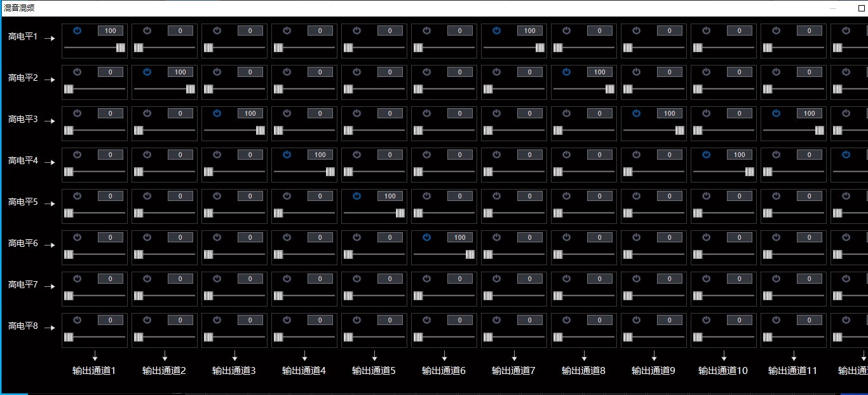The width and height of the screenshot is (868, 395).
Task: Click slider handle for 高电平1, 输出通道1
Action: (121, 48)
